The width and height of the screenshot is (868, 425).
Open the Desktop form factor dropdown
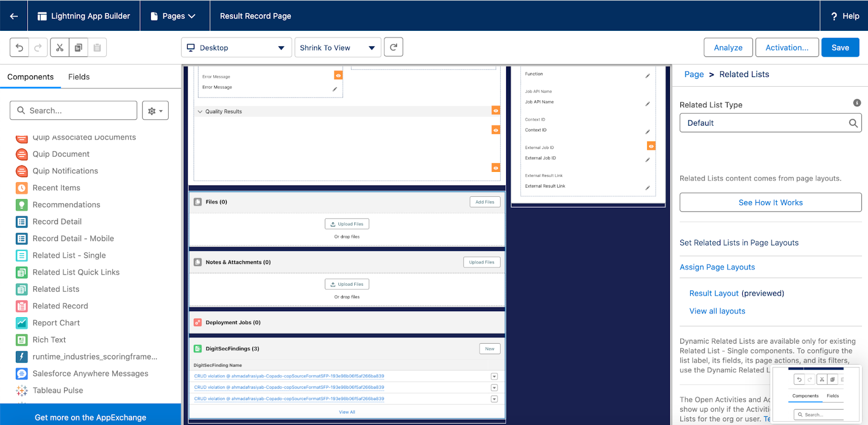click(236, 48)
